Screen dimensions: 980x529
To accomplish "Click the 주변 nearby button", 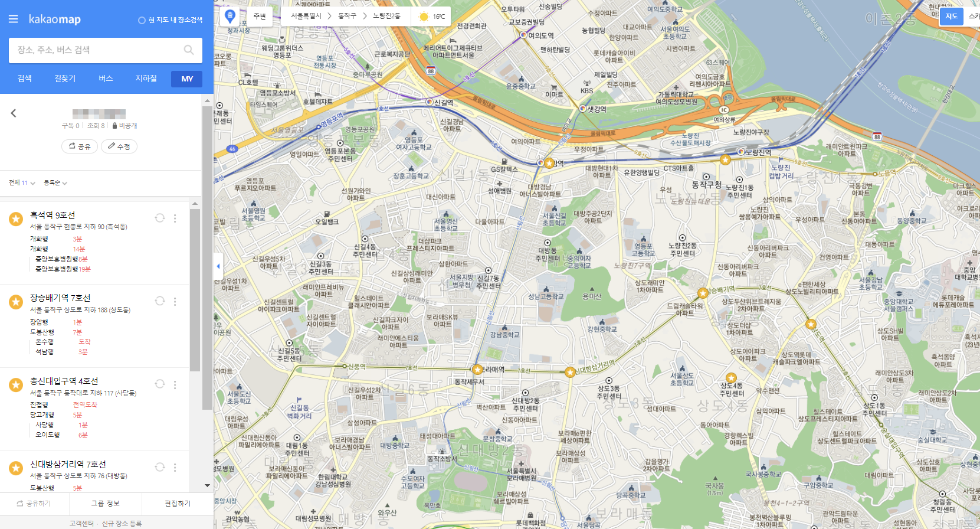I will click(x=260, y=16).
